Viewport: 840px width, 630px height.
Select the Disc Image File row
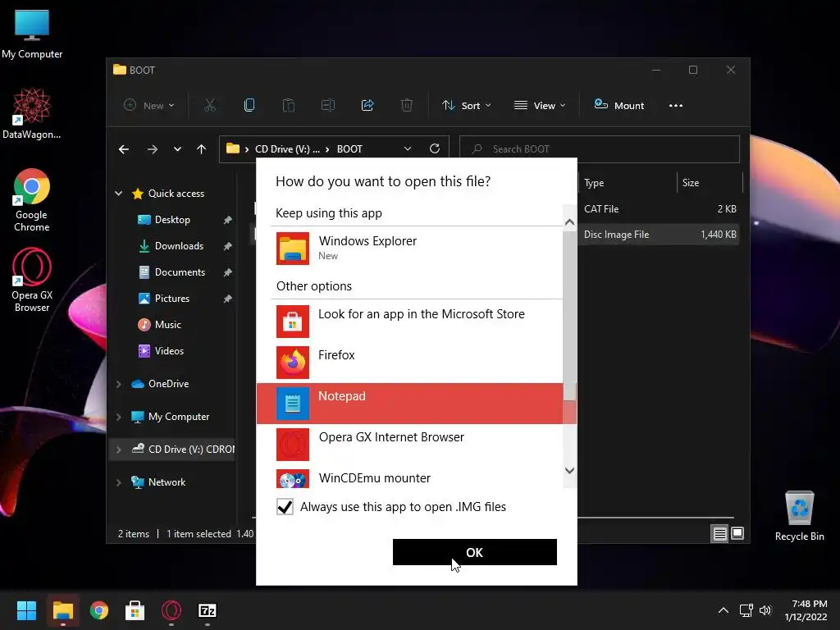point(659,234)
